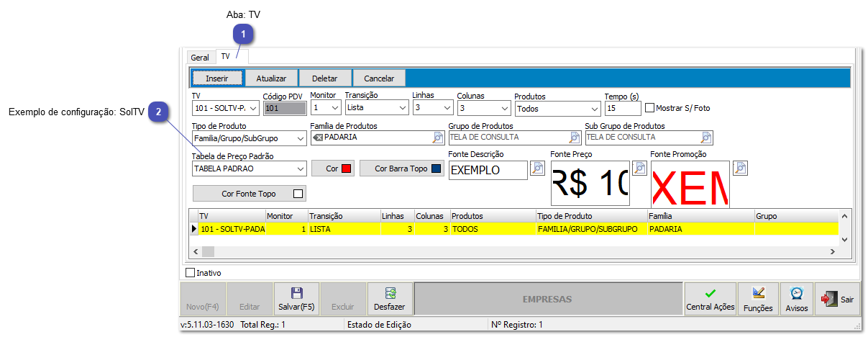Click the Novo(F4) button
The image size is (868, 337).
(x=202, y=299)
